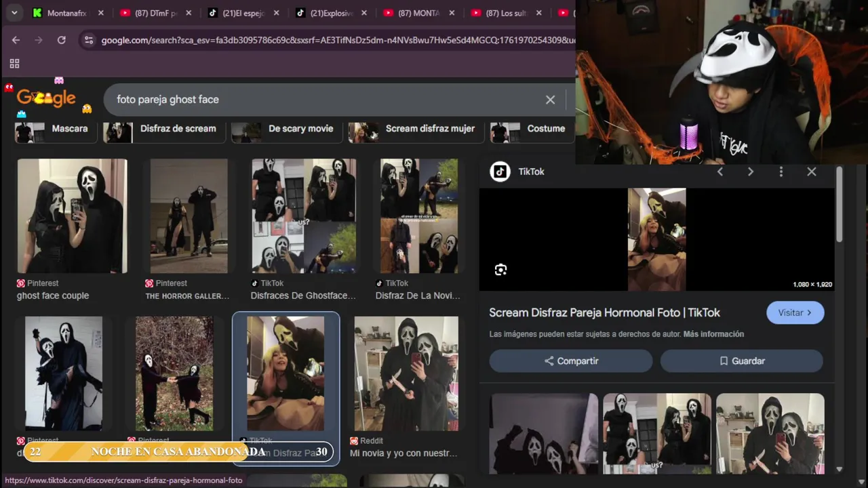The width and height of the screenshot is (868, 488).
Task: Search this image with Google Lens icon
Action: tap(500, 270)
